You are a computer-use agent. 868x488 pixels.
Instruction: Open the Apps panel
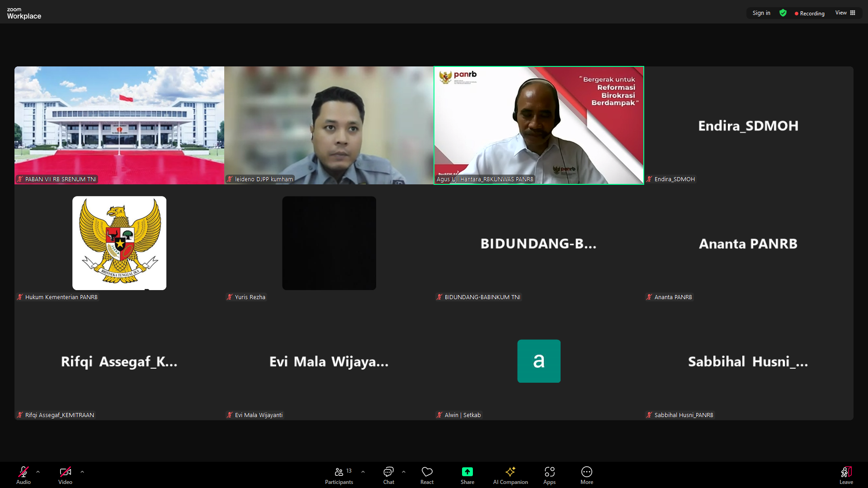point(549,475)
